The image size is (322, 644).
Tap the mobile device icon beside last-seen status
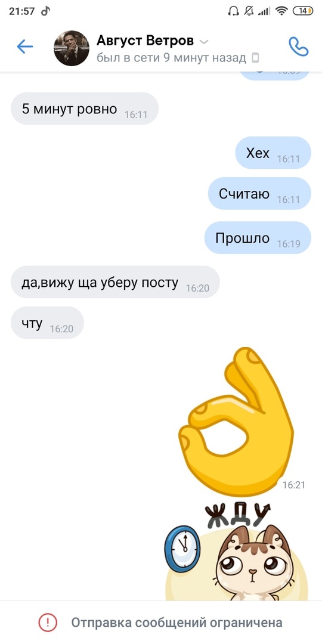click(x=255, y=58)
